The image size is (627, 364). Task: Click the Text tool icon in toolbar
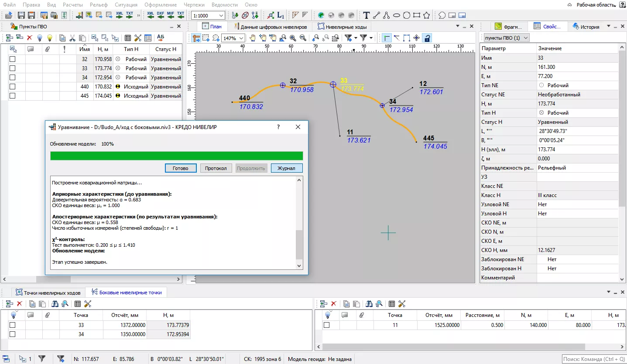point(367,15)
